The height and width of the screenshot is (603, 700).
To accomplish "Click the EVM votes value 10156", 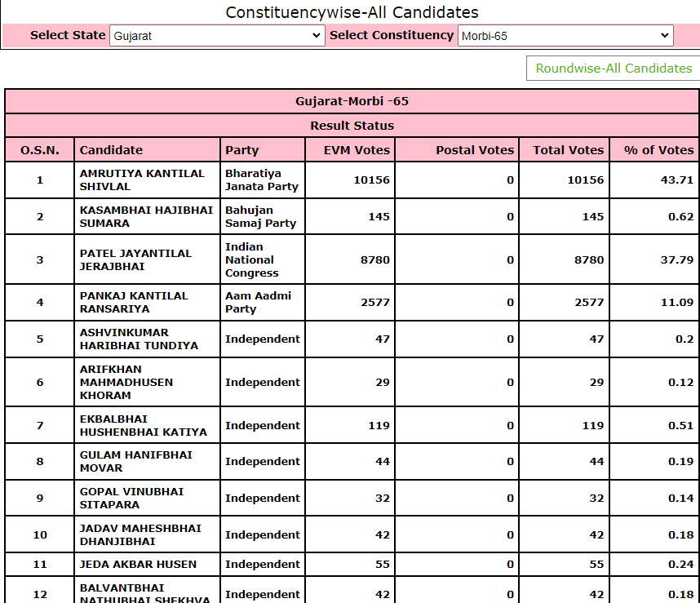I will pyautogui.click(x=371, y=180).
